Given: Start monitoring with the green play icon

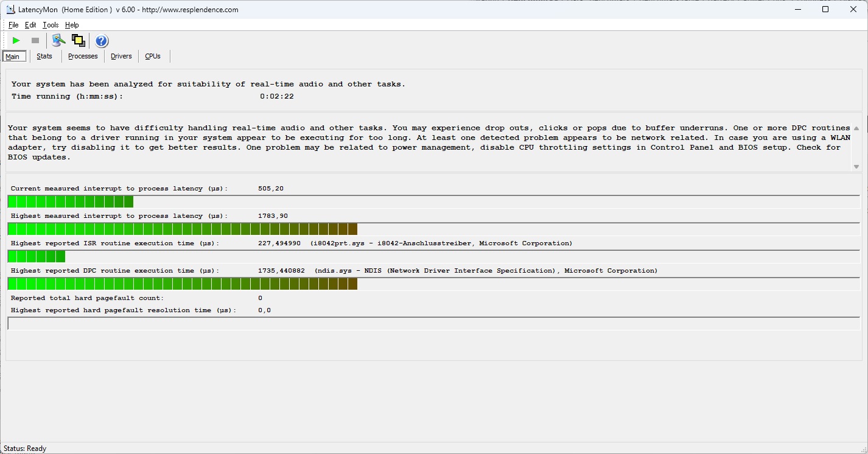Looking at the screenshot, I should 16,41.
